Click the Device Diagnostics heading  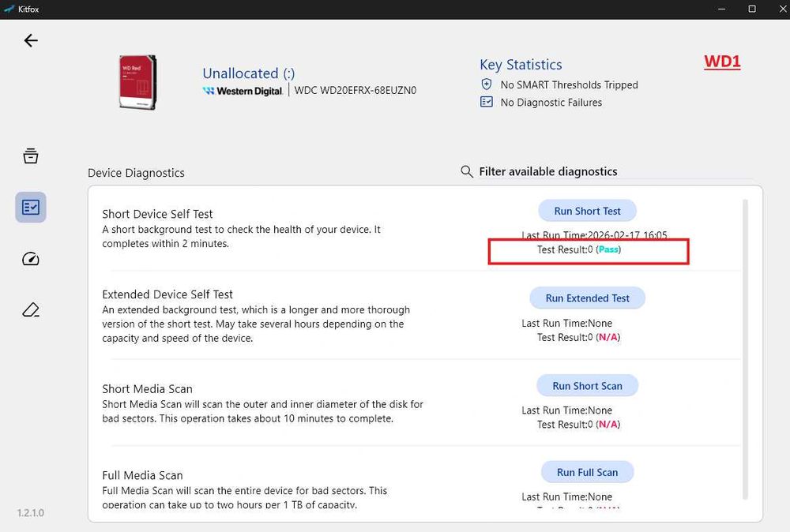(136, 173)
